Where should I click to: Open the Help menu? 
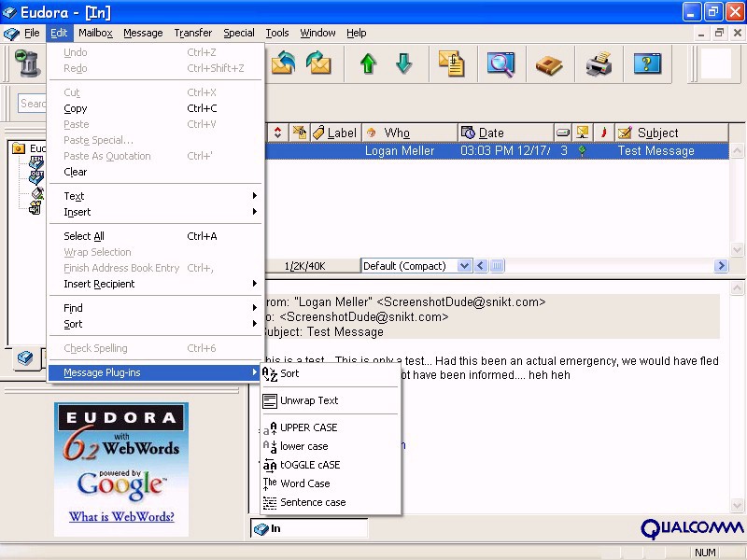[357, 33]
